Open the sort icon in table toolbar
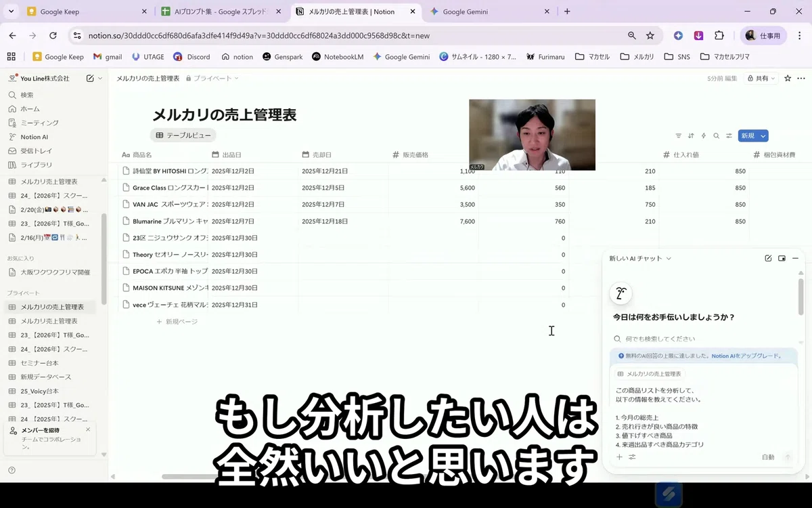This screenshot has height=508, width=812. [691, 135]
